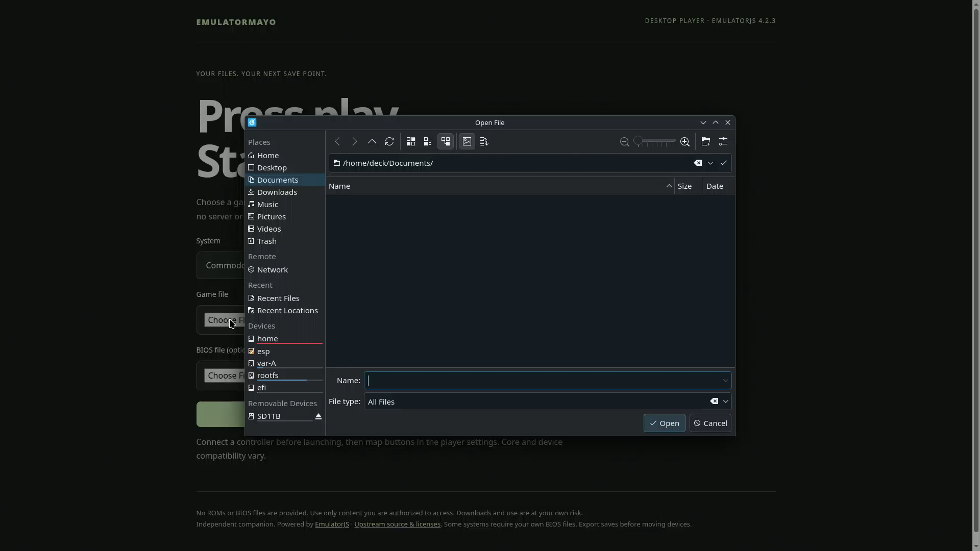Open Trash in the Places panel
Screen dimensions: 980x551
[285, 241]
